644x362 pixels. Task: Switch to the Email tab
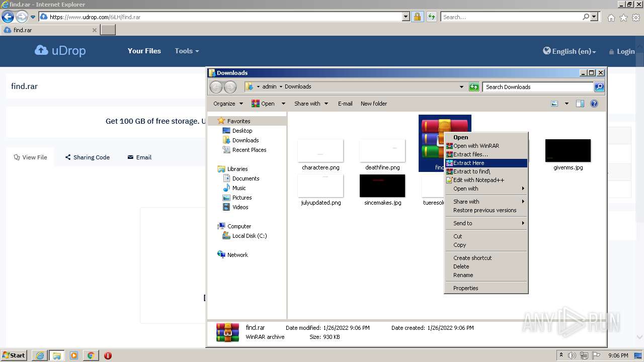139,157
